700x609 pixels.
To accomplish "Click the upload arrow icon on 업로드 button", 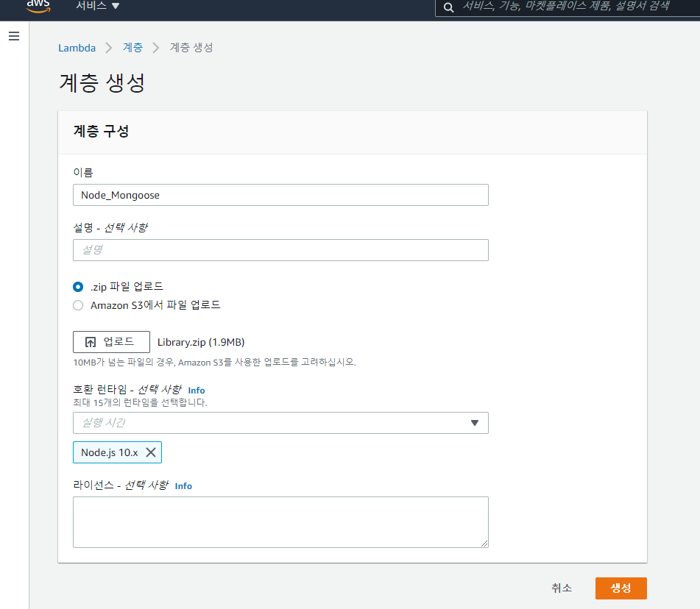I will click(91, 342).
